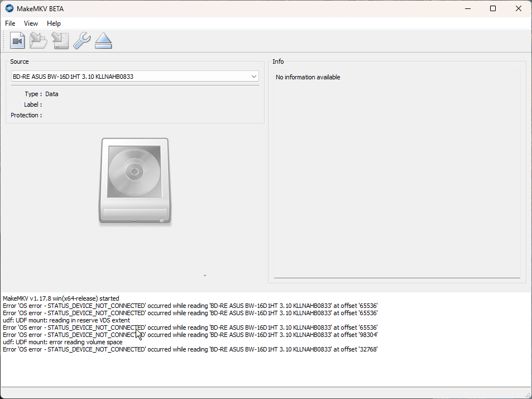This screenshot has height=399, width=532.
Task: Click the 'Protection :' field label
Action: click(26, 115)
